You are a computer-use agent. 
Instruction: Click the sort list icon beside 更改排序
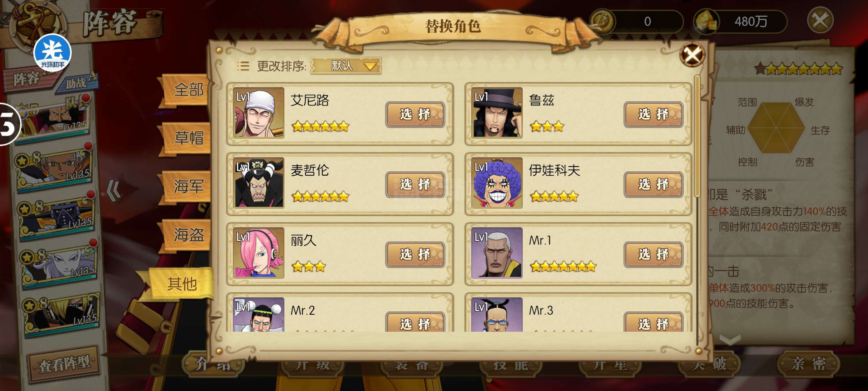pyautogui.click(x=243, y=66)
